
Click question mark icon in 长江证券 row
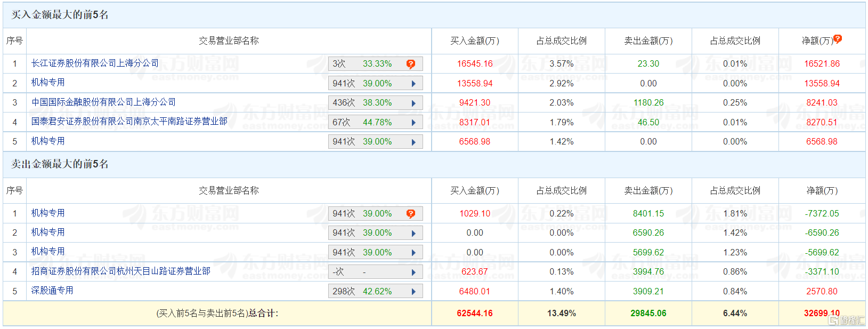point(411,64)
